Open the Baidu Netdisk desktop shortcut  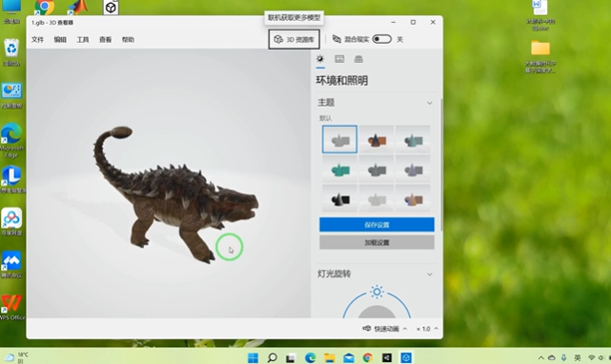[x=11, y=221]
